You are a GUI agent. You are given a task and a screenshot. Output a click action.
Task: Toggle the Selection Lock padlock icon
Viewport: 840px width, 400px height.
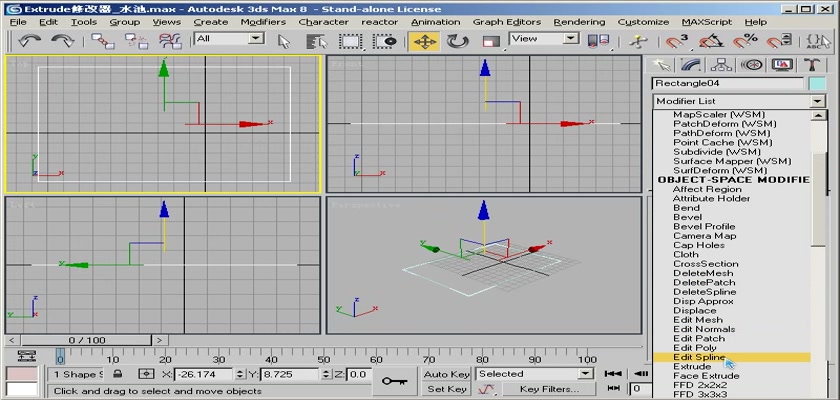118,374
